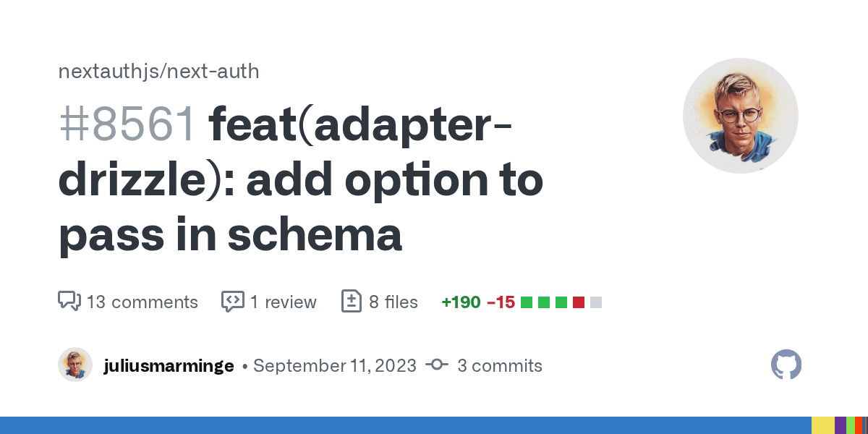Click the yellow segment of language bar
This screenshot has width=868, height=434.
tap(822, 425)
